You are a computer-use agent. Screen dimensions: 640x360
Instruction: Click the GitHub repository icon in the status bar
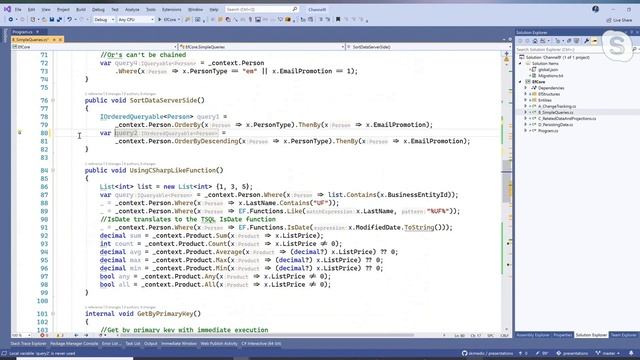point(464,353)
